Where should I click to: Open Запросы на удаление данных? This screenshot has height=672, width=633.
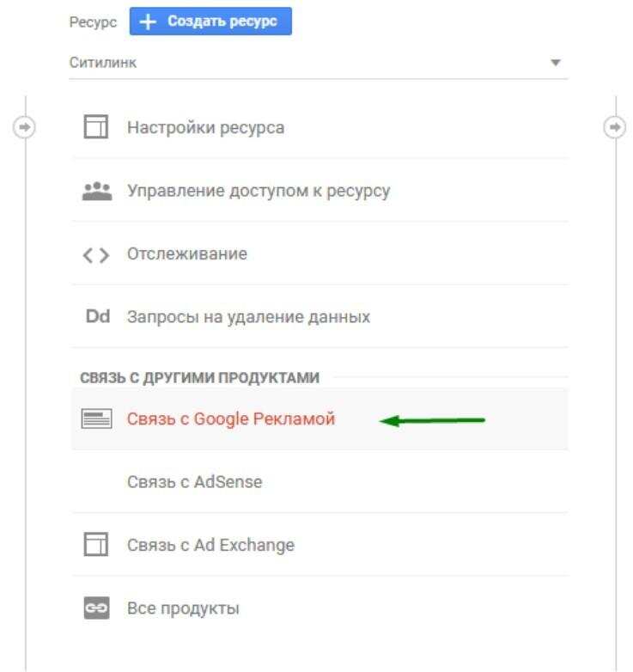click(249, 317)
